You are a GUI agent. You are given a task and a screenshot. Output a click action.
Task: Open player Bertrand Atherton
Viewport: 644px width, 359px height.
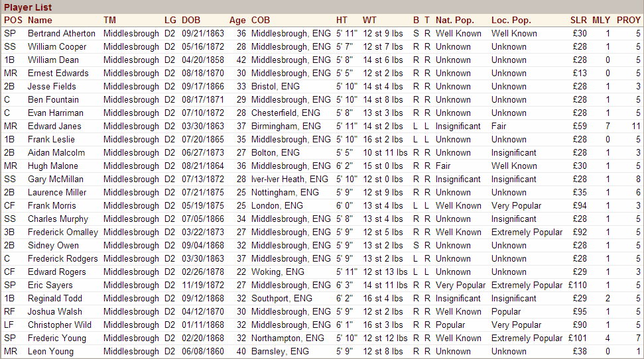pos(61,33)
